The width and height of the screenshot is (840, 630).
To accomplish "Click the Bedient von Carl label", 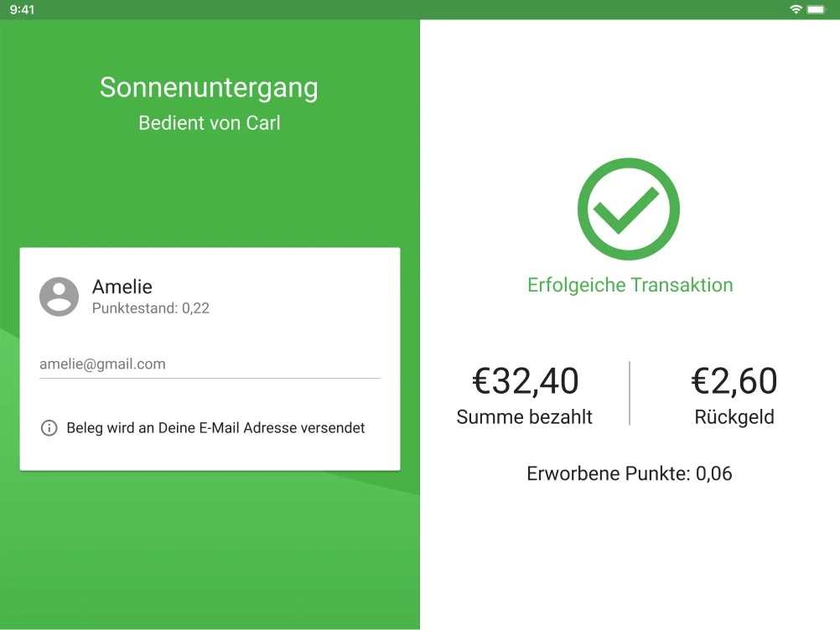I will click(208, 122).
